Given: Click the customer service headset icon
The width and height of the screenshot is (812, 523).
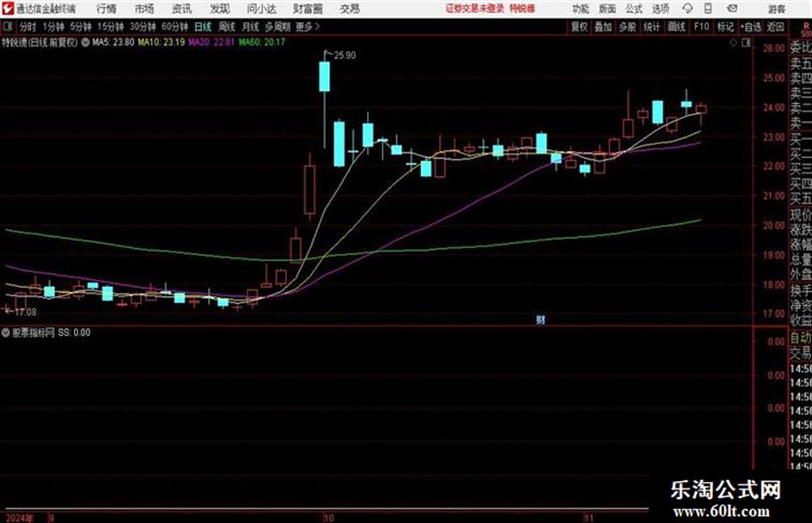Looking at the screenshot, I should pos(687,9).
